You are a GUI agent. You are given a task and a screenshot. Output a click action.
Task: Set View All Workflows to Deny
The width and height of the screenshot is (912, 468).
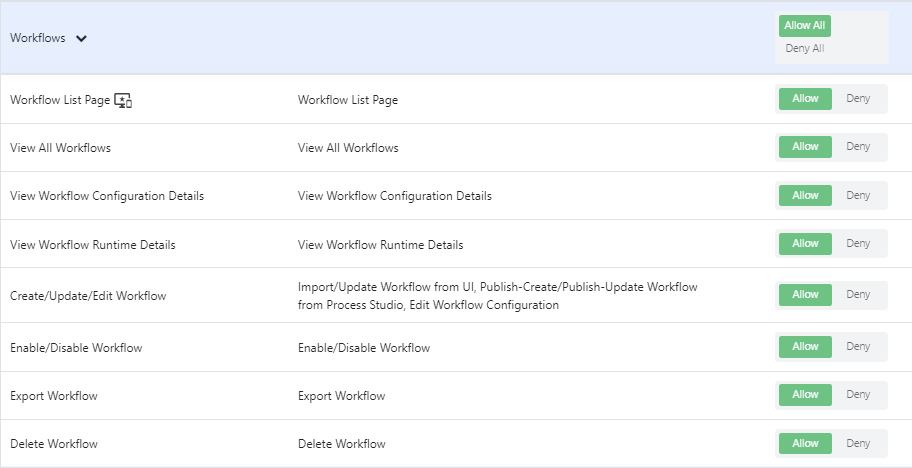click(x=858, y=147)
